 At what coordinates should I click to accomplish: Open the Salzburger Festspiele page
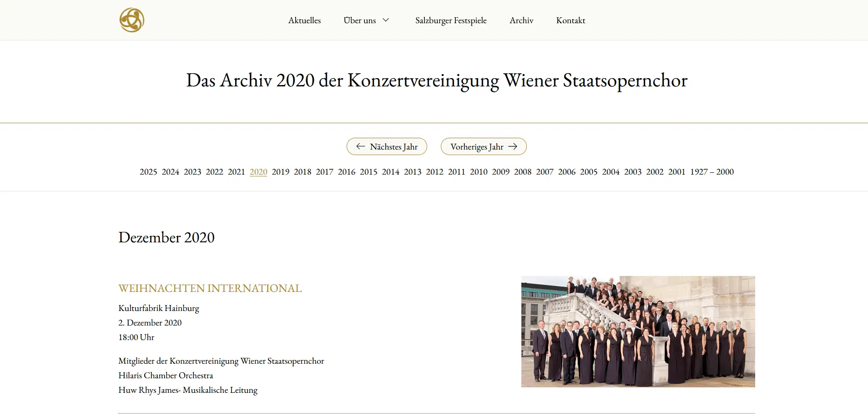(x=451, y=20)
